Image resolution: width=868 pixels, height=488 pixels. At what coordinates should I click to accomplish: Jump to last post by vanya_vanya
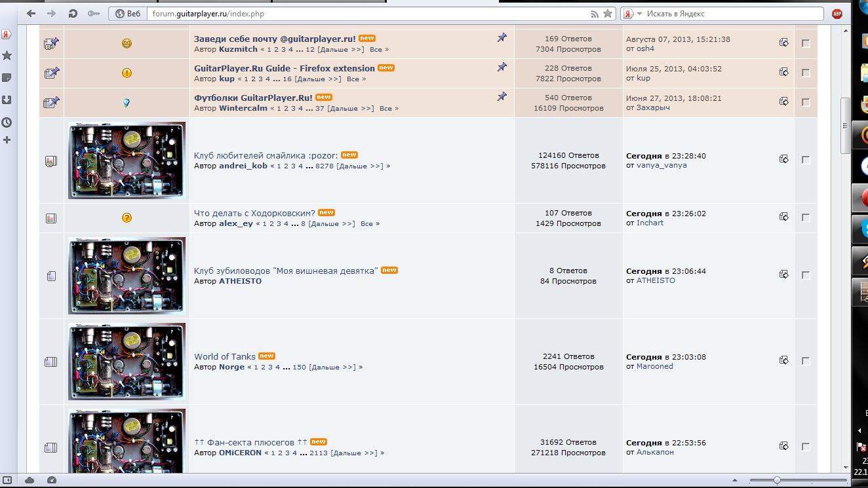coord(784,159)
